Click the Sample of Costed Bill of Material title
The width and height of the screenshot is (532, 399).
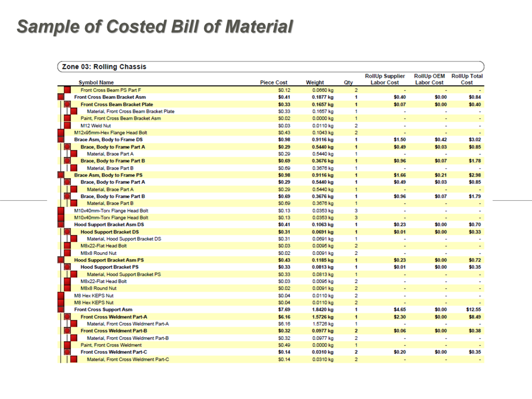(x=155, y=27)
